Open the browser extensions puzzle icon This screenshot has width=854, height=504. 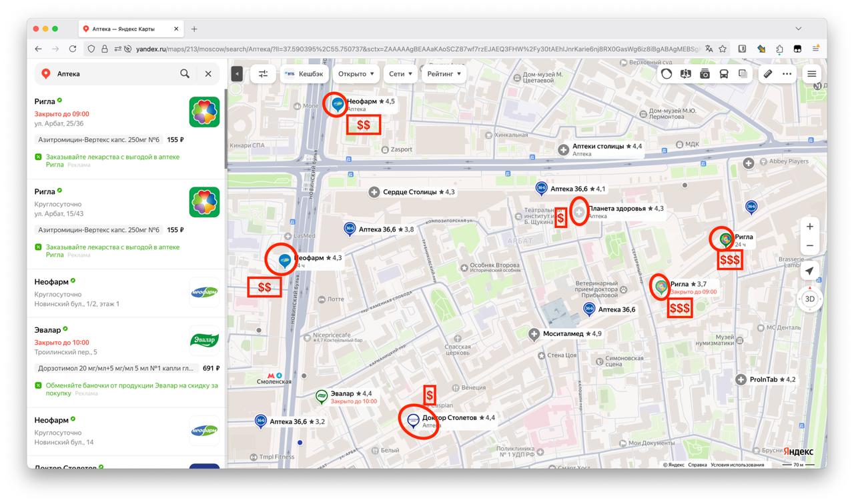[x=780, y=49]
